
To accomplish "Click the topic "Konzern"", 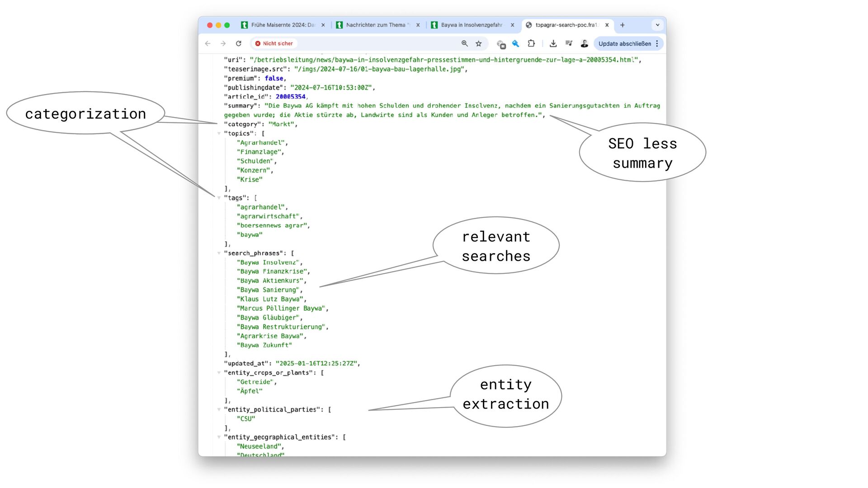I will click(x=254, y=170).
